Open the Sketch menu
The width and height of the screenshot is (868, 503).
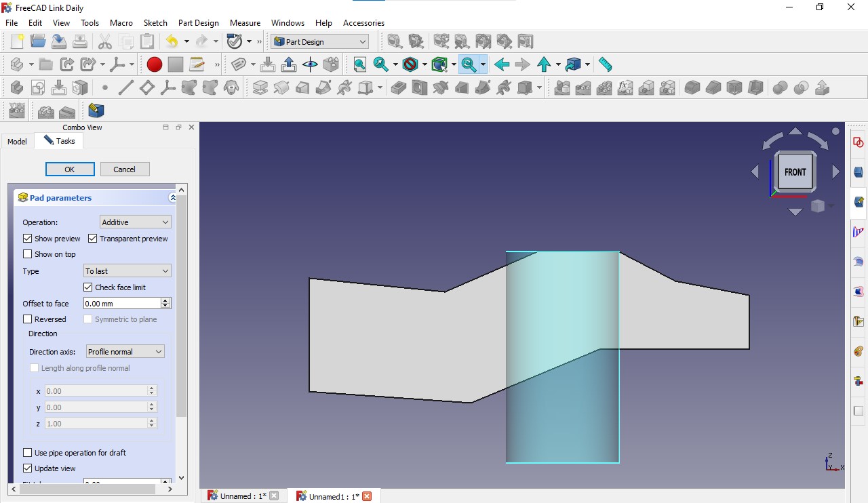155,22
